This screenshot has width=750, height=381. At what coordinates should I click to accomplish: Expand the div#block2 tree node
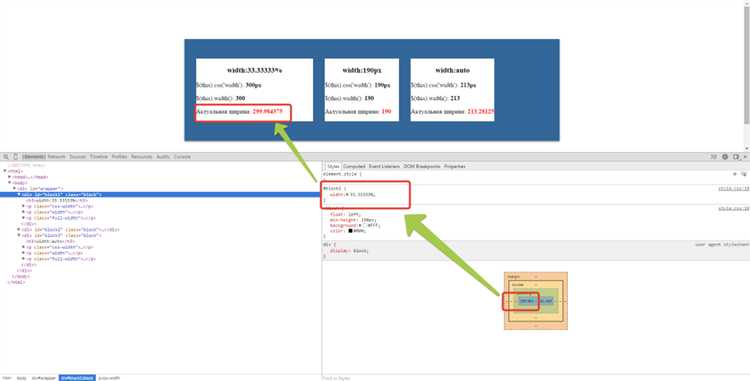pos(19,229)
